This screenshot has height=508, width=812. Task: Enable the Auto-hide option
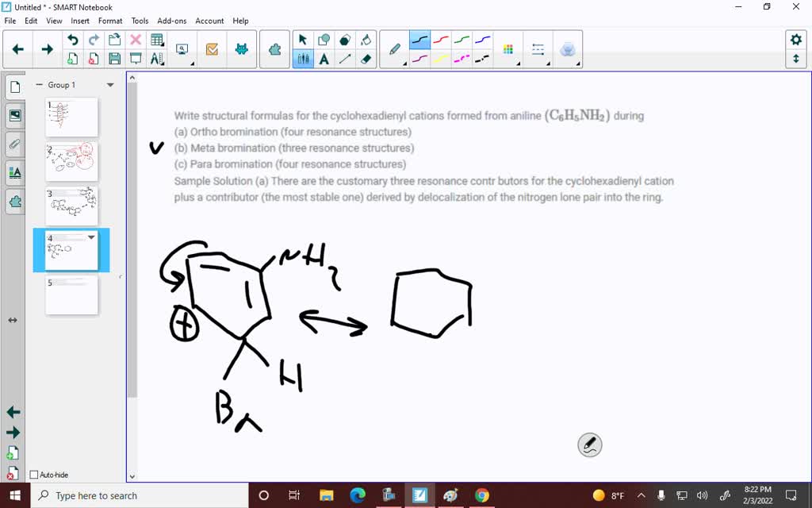[36, 475]
